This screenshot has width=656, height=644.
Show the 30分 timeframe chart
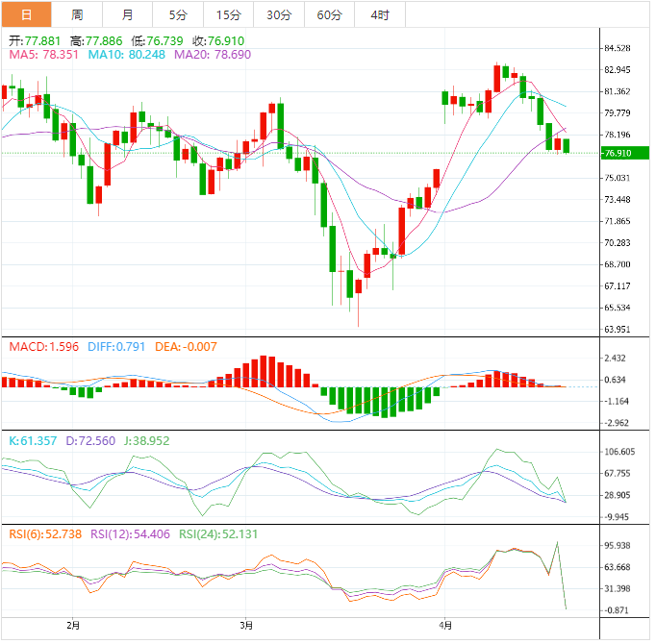coord(279,14)
